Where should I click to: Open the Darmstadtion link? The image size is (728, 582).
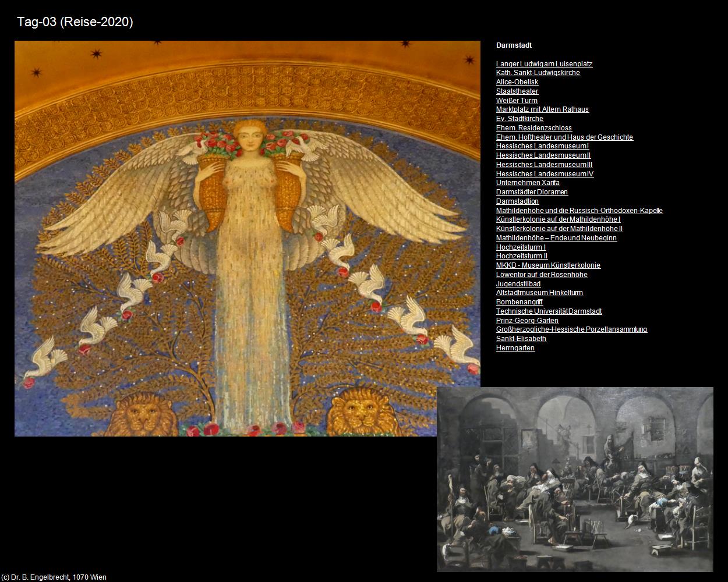[x=518, y=201]
